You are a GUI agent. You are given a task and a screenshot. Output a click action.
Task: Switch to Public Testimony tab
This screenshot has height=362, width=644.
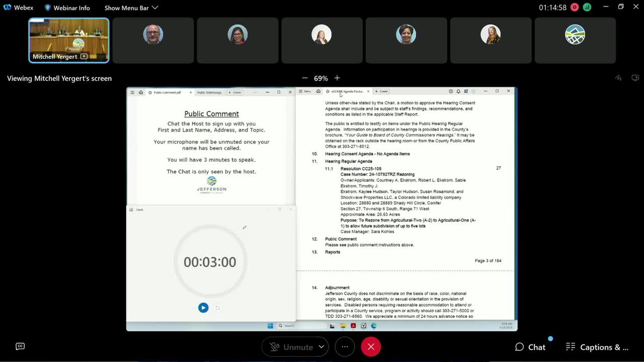(x=209, y=93)
